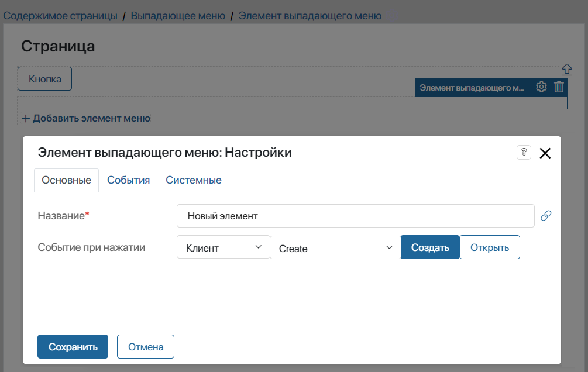The width and height of the screenshot is (588, 372).
Task: Click the Кнопка button on the page
Action: click(x=44, y=79)
